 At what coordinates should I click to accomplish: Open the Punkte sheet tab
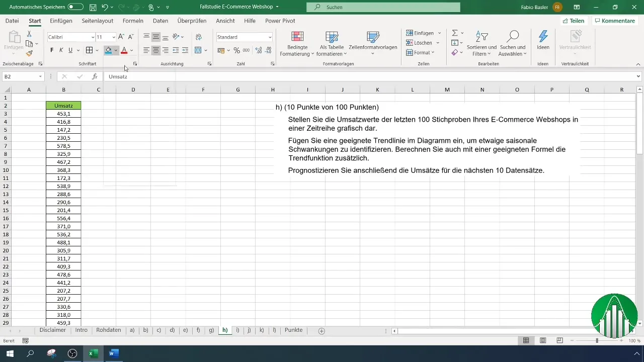click(294, 330)
